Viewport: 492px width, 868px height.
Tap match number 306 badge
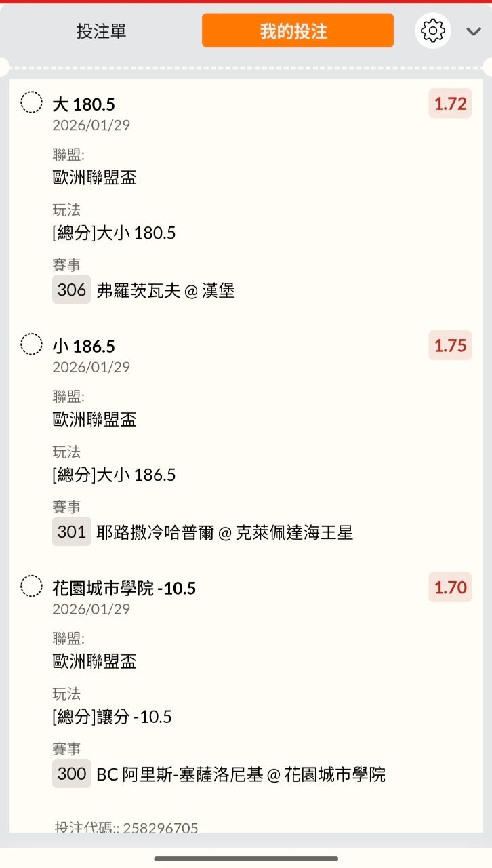coord(71,290)
